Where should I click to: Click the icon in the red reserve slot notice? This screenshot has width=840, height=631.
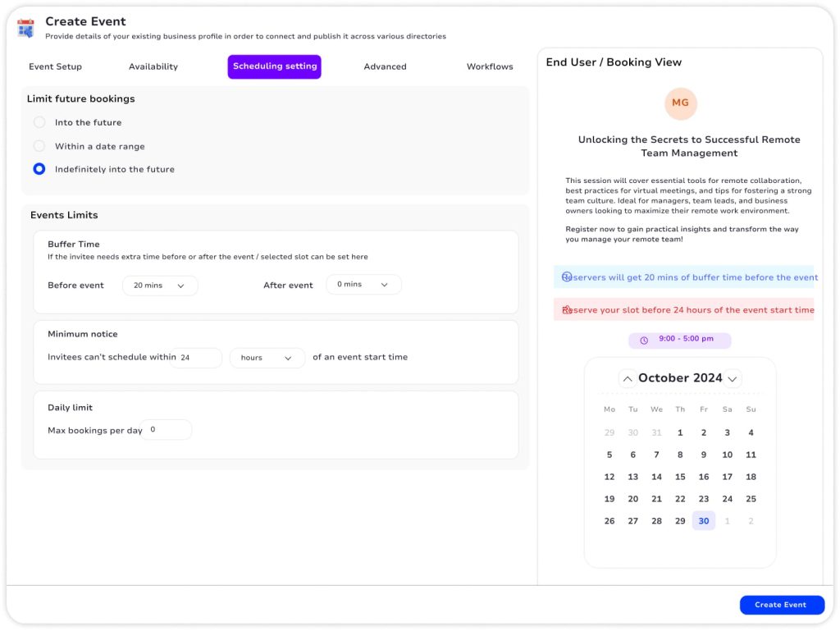[567, 309]
